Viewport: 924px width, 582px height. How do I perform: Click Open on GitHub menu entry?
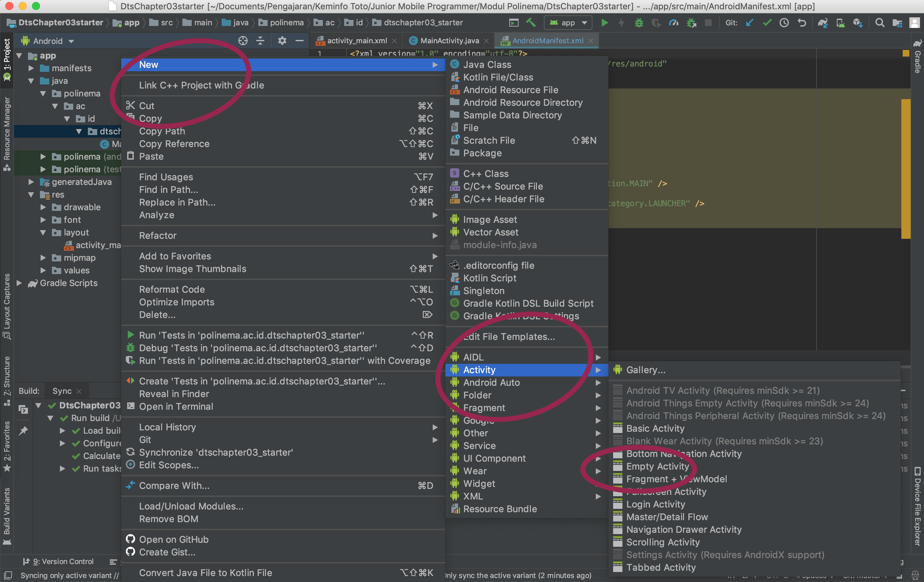(283, 539)
